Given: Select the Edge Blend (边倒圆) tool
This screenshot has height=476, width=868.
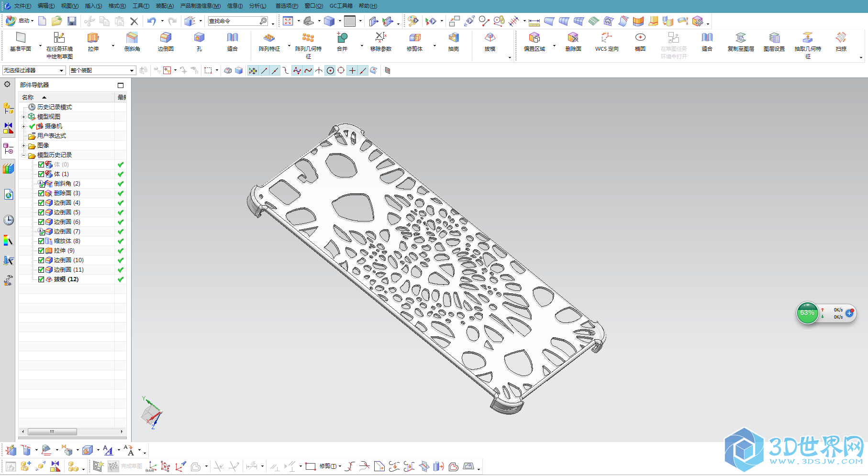Looking at the screenshot, I should point(166,42).
